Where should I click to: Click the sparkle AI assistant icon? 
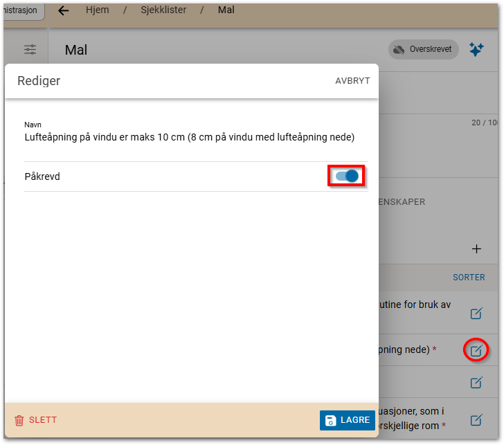coord(476,50)
